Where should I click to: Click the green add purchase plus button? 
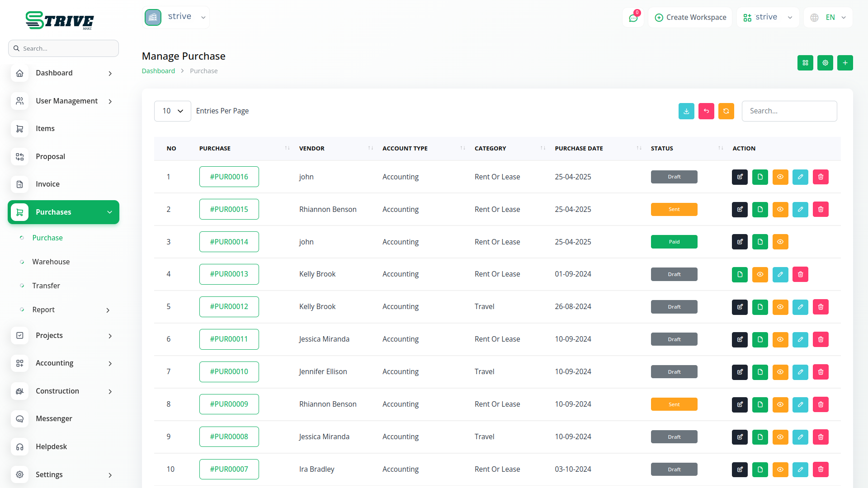[844, 63]
